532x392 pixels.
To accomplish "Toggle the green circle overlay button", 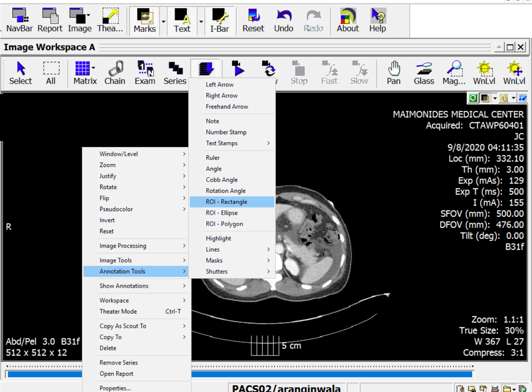I will pyautogui.click(x=473, y=98).
